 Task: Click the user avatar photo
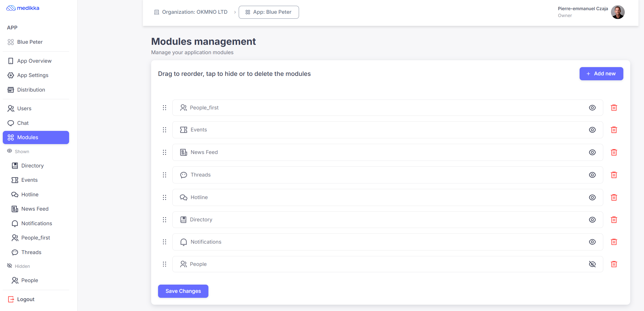click(618, 12)
